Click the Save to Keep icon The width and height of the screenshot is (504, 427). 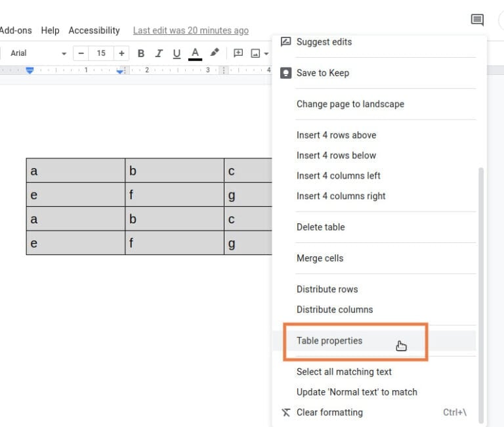pos(285,73)
